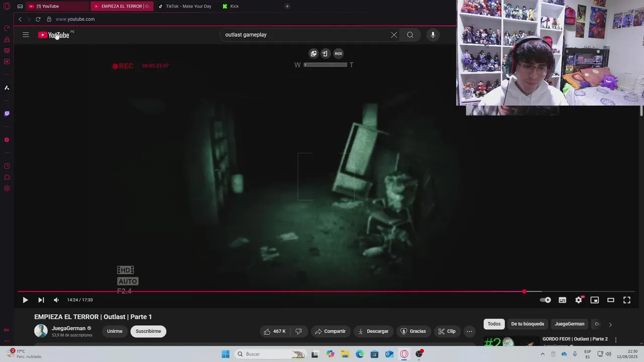The height and width of the screenshot is (362, 644).
Task: Go back to previous page
Action: click(x=20, y=19)
